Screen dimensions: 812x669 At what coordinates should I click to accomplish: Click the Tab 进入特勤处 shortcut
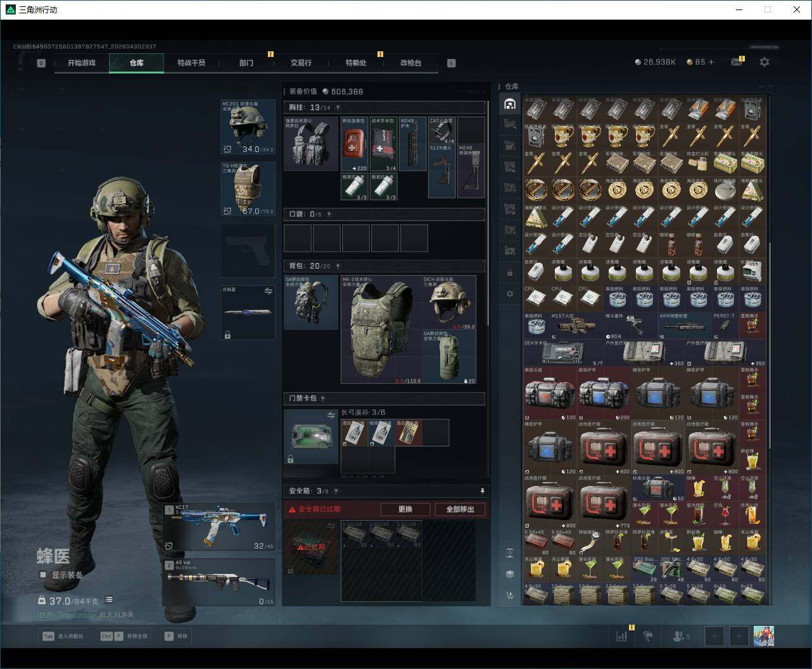point(62,636)
